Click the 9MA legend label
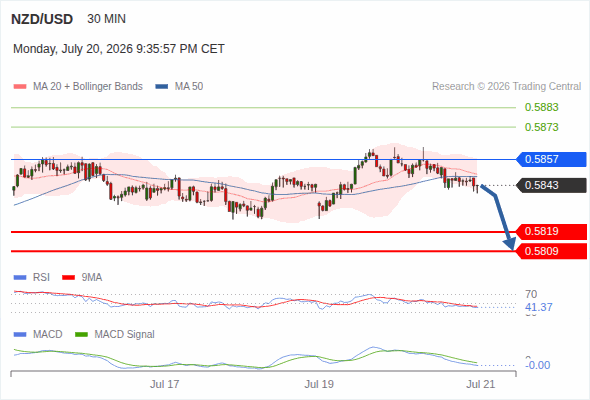590x400 pixels. click(x=92, y=278)
